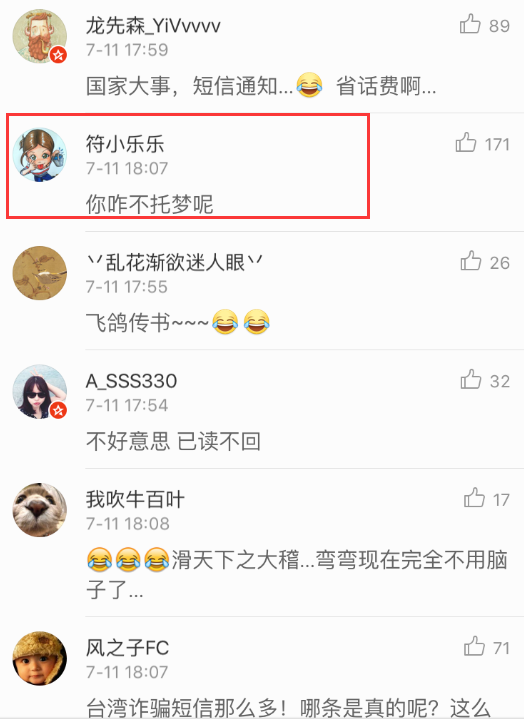View the bird painting avatar profile
524x720 pixels.
39,273
